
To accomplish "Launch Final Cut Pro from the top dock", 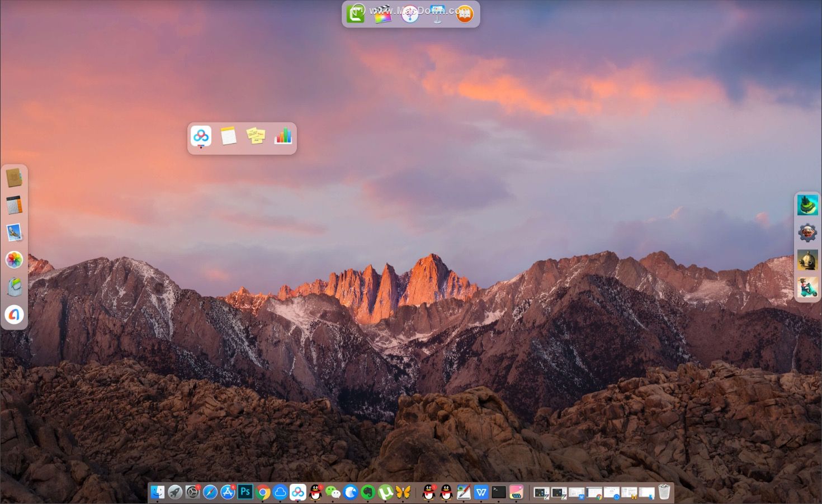I will click(382, 13).
